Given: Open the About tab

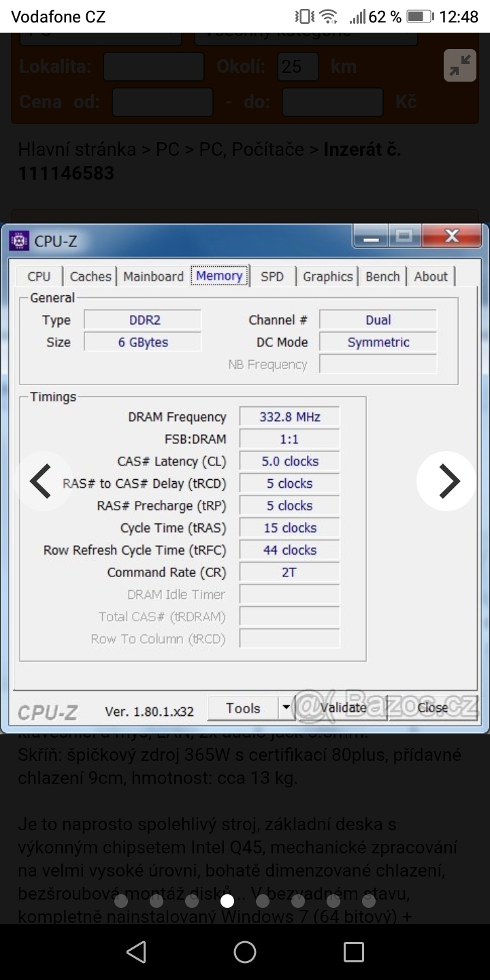Looking at the screenshot, I should point(431,276).
